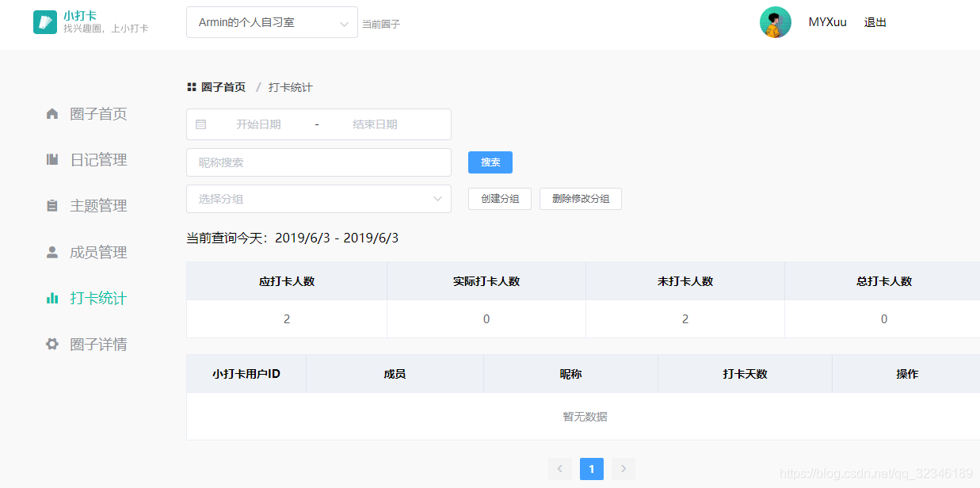Open the MYXuu user avatar
Image resolution: width=980 pixels, height=488 pixels.
(x=776, y=22)
